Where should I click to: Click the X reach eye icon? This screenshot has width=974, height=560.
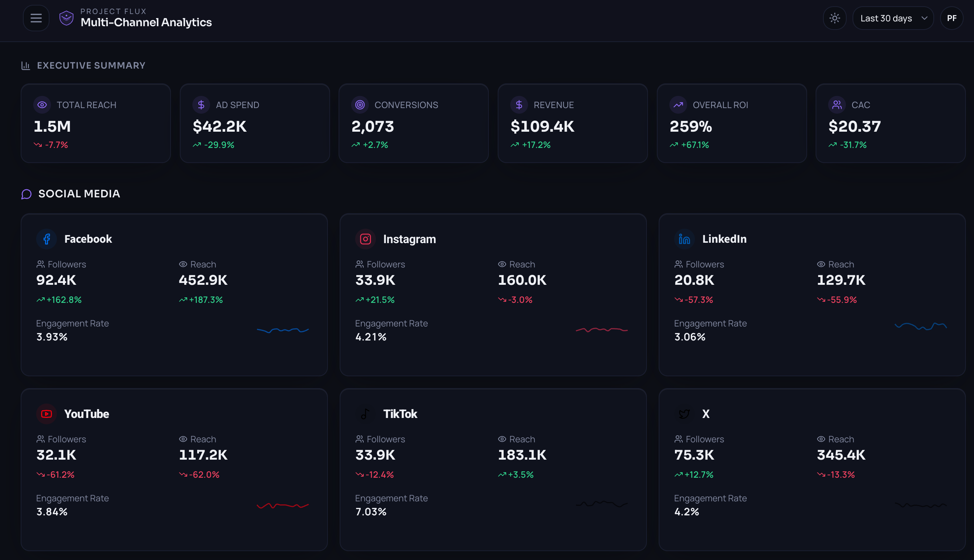pyautogui.click(x=821, y=439)
